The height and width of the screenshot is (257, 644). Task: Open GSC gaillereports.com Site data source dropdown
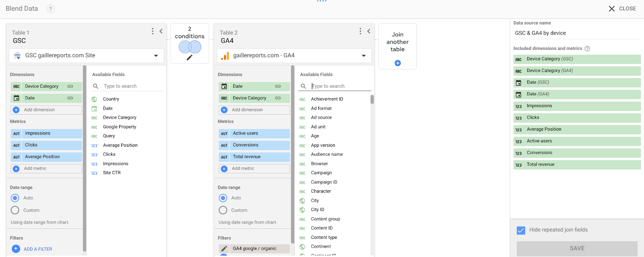[x=87, y=56]
